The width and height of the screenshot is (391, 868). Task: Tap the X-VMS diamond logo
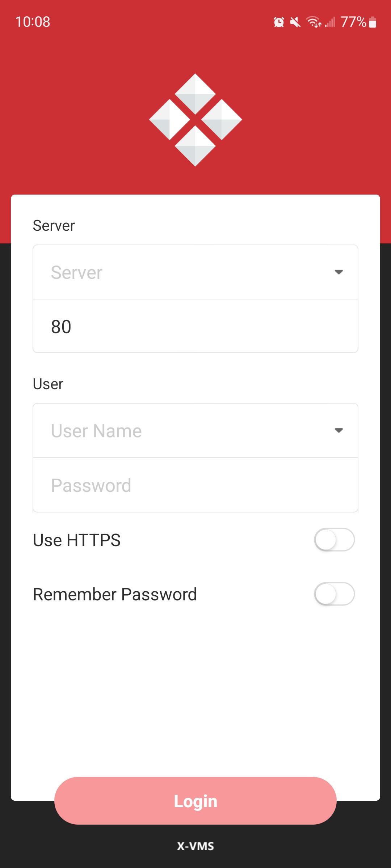[x=195, y=120]
